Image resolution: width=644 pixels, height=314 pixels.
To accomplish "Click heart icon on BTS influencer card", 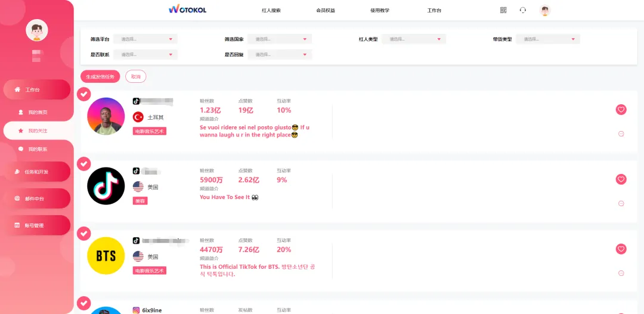I will pyautogui.click(x=621, y=248).
